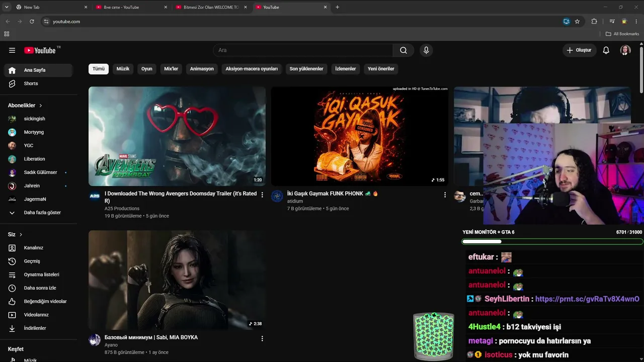644x362 pixels.
Task: Expand the Abonelikler section
Action: [x=25, y=106]
